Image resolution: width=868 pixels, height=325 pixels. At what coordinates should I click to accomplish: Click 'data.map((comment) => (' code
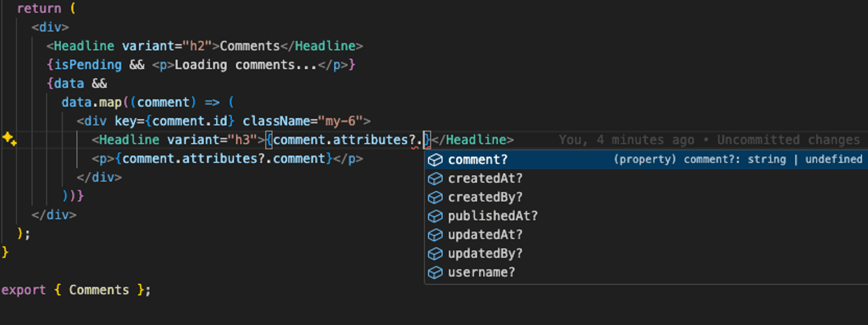tap(148, 102)
